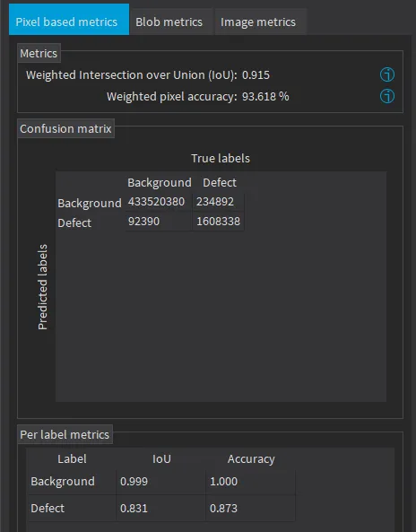Click the Predicted labels vertical heading
The image size is (416, 532).
tap(43, 287)
